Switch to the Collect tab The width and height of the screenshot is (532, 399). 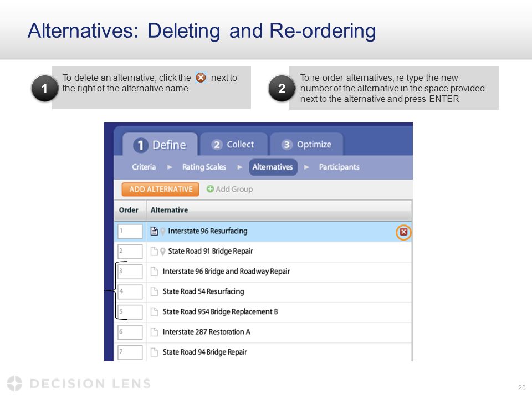[x=233, y=145]
